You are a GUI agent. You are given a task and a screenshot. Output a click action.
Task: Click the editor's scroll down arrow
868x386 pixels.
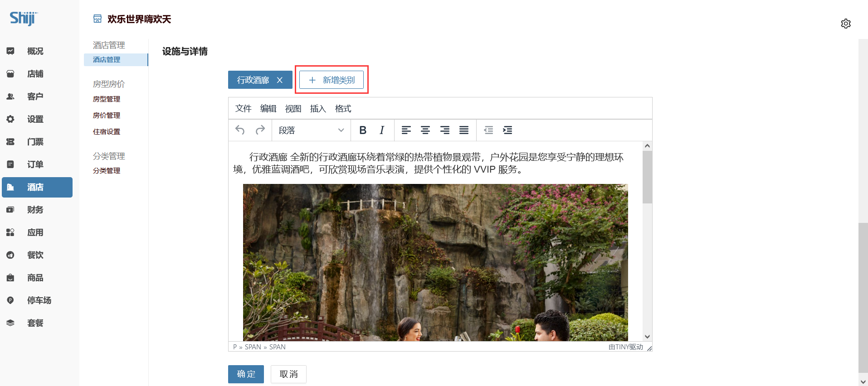coord(647,337)
